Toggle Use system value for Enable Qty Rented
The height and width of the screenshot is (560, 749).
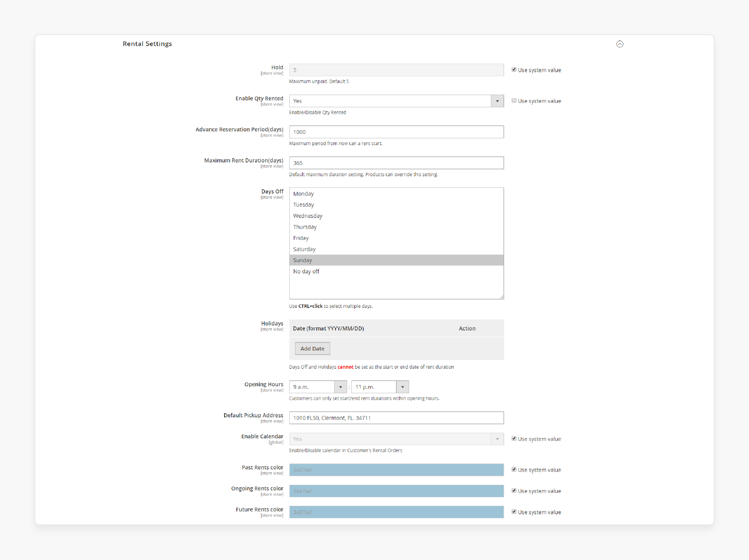(x=514, y=101)
